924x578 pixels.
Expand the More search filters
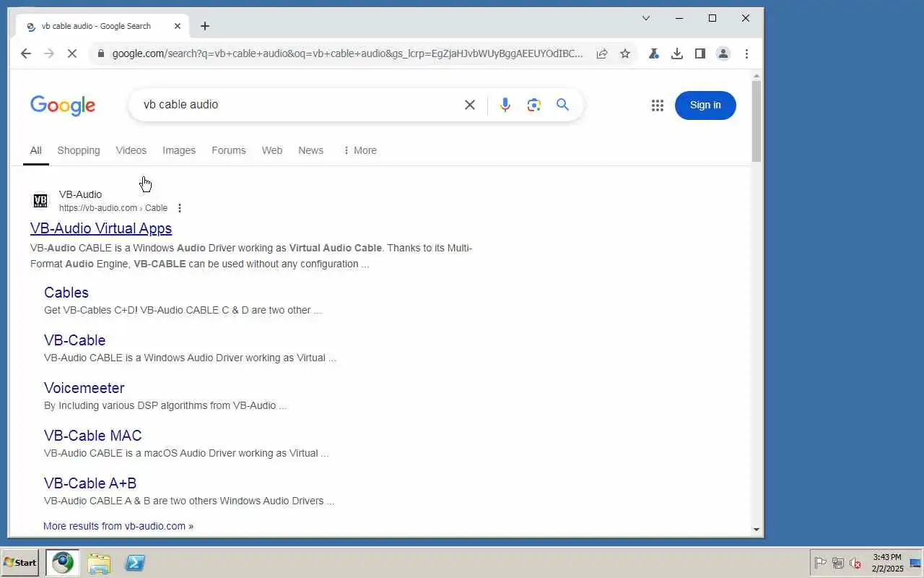tap(359, 150)
